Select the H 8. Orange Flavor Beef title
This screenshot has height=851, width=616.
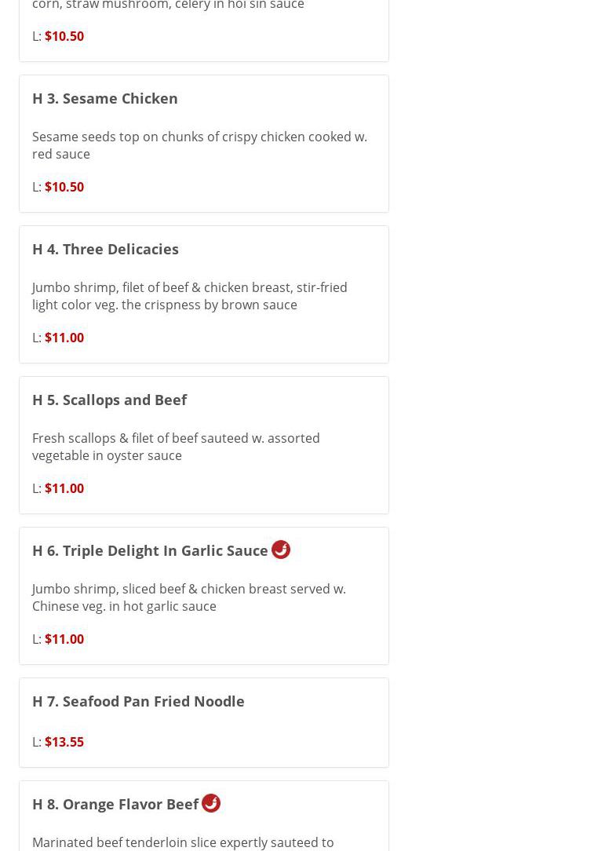pos(115,804)
